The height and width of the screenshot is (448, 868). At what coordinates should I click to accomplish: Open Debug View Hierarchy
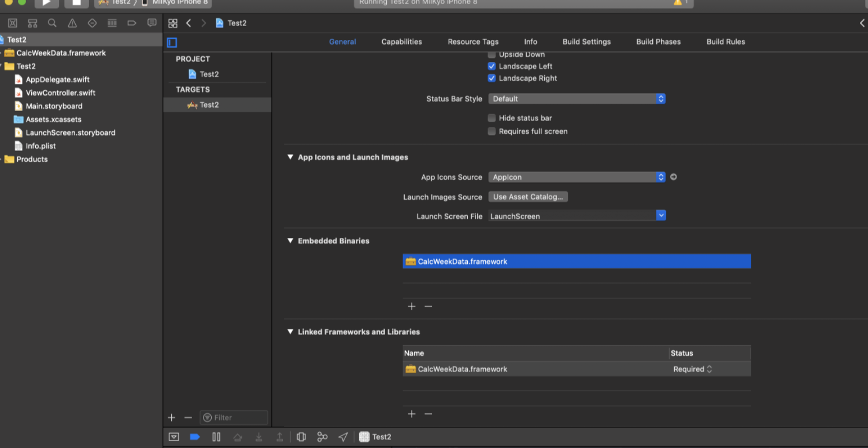coord(301,437)
